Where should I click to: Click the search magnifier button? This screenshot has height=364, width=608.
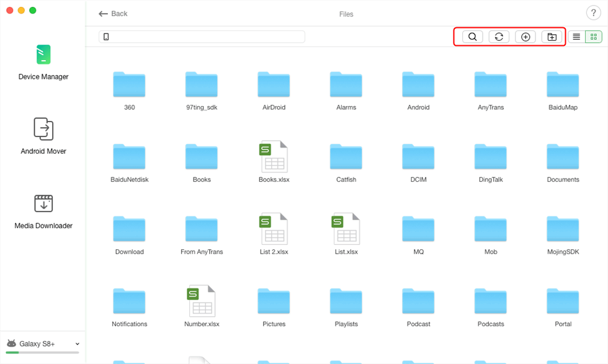[x=472, y=37]
